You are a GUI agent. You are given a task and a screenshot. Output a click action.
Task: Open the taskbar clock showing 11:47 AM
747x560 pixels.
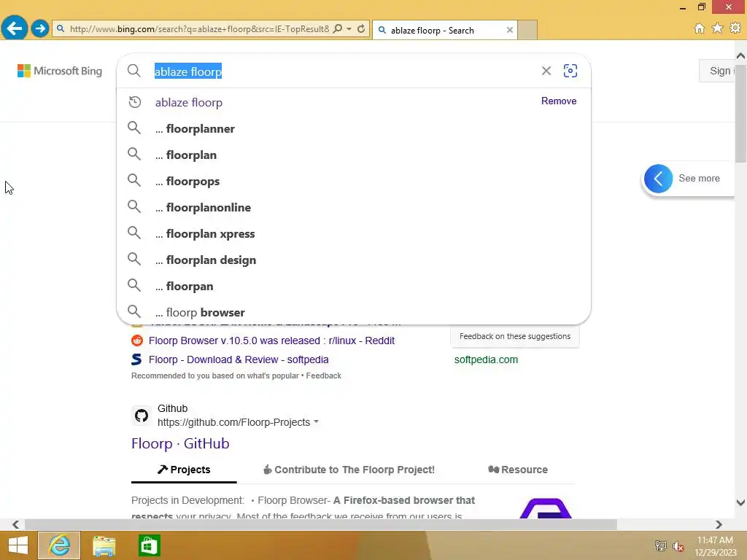pyautogui.click(x=715, y=546)
